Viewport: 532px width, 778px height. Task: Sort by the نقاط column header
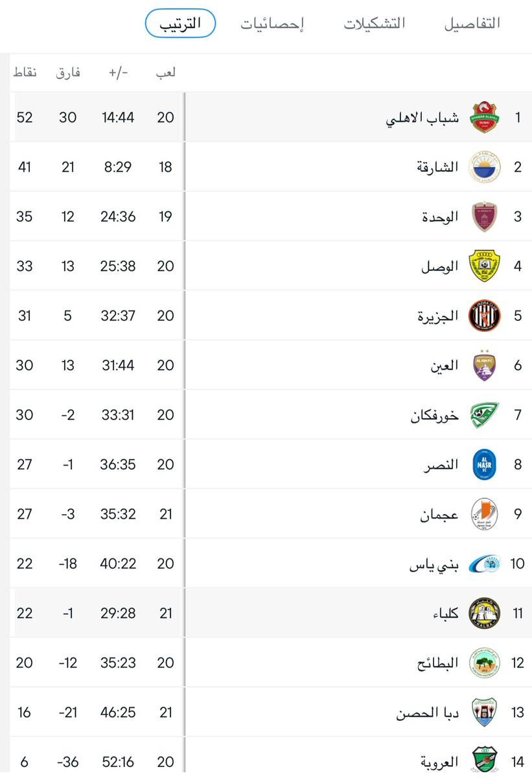pyautogui.click(x=25, y=73)
